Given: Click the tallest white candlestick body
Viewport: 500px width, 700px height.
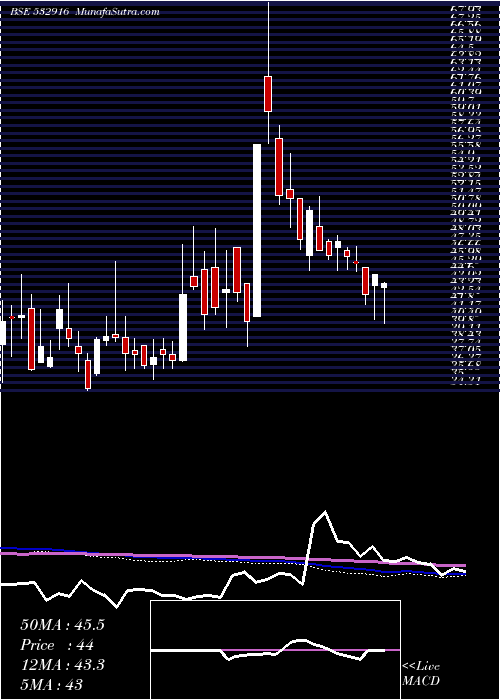Looking at the screenshot, I should (x=257, y=230).
